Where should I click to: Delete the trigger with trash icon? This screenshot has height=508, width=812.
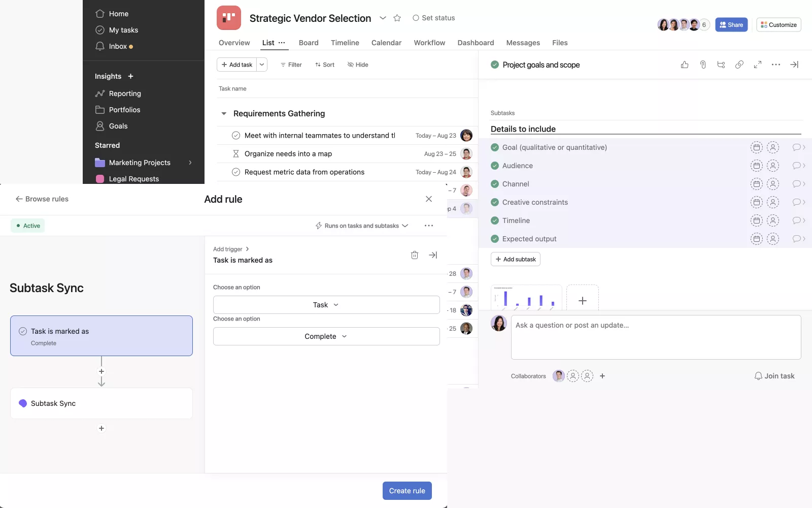(x=415, y=255)
